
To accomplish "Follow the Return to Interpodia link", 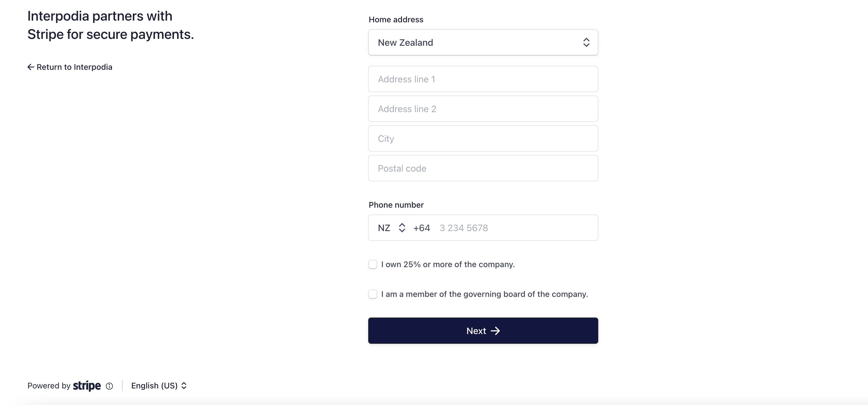I will [x=74, y=67].
